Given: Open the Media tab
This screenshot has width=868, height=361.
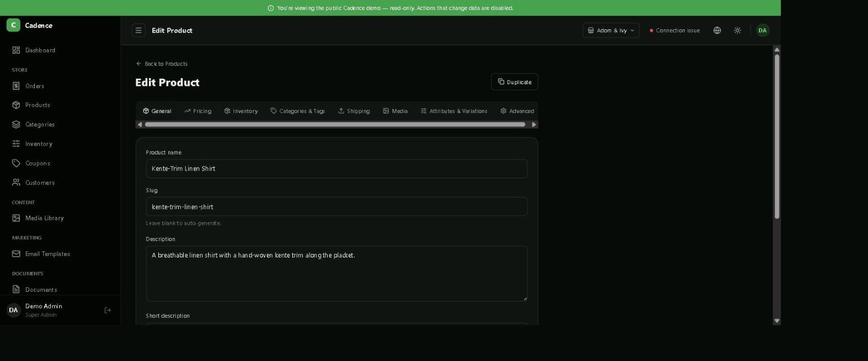Looking at the screenshot, I should 395,111.
